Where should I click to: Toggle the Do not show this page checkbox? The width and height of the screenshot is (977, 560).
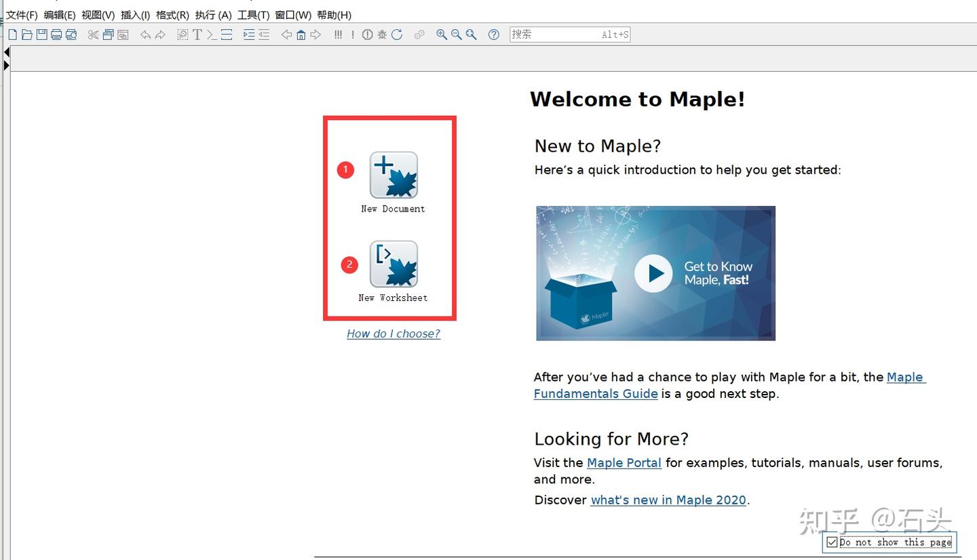click(x=832, y=542)
